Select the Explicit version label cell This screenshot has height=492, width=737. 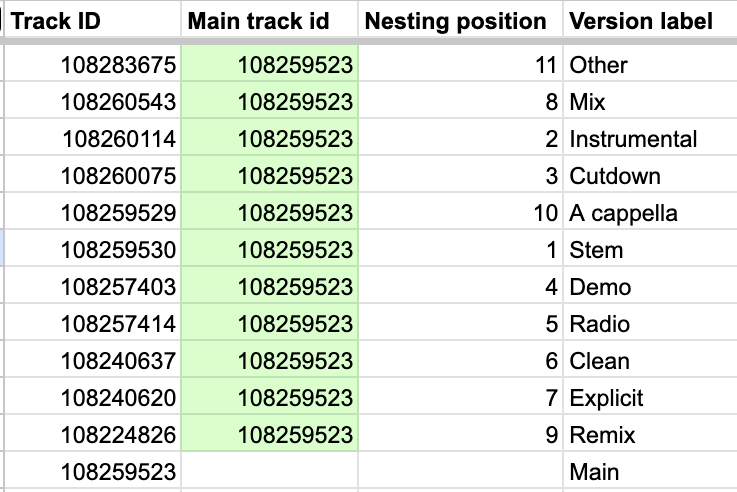tap(651, 396)
